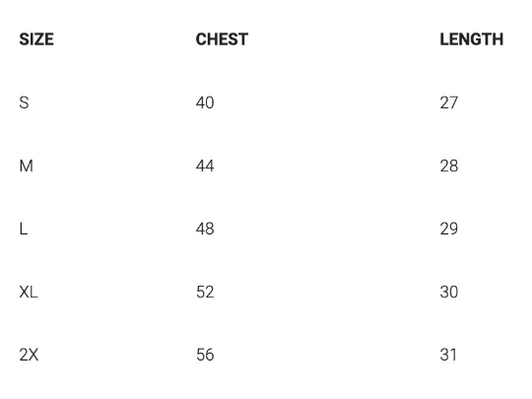Viewport: 532px width, 399px height.
Task: Select the 2X size row label
Action: (29, 355)
